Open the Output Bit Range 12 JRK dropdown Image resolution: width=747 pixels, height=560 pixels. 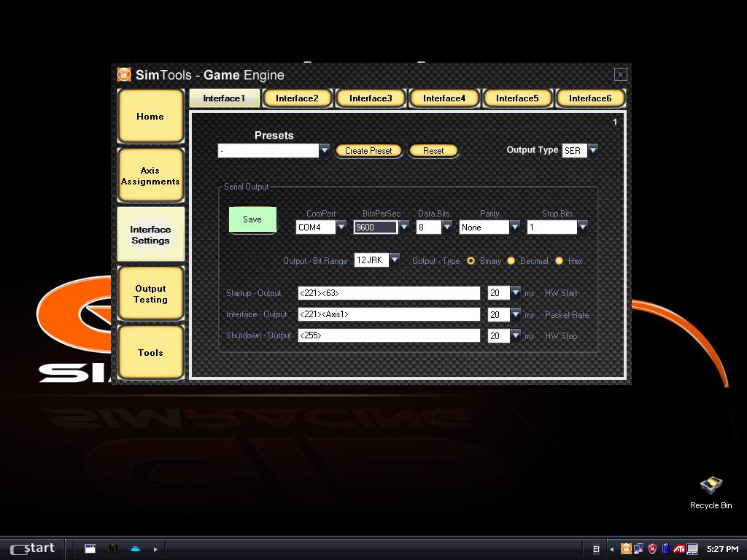[x=395, y=260]
